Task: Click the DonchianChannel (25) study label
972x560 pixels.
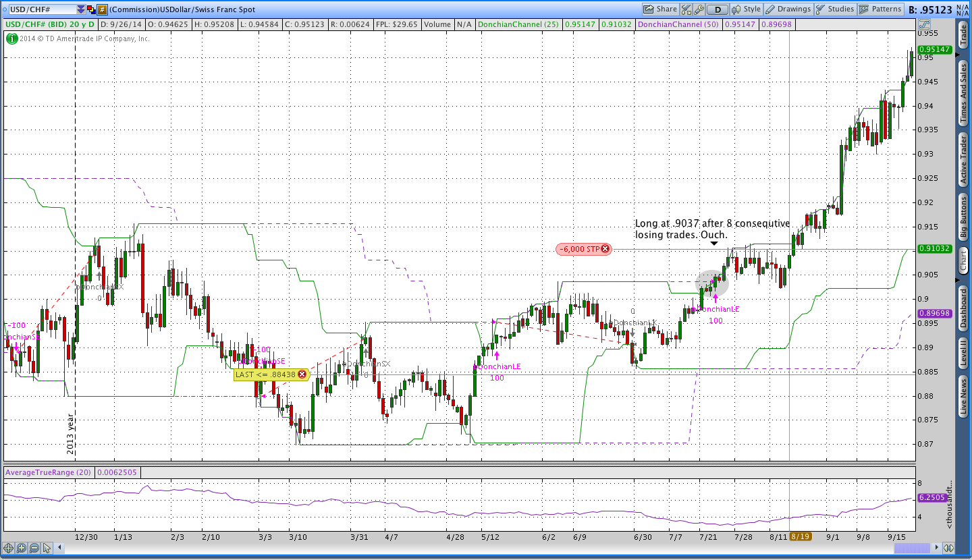Action: pyautogui.click(x=518, y=24)
